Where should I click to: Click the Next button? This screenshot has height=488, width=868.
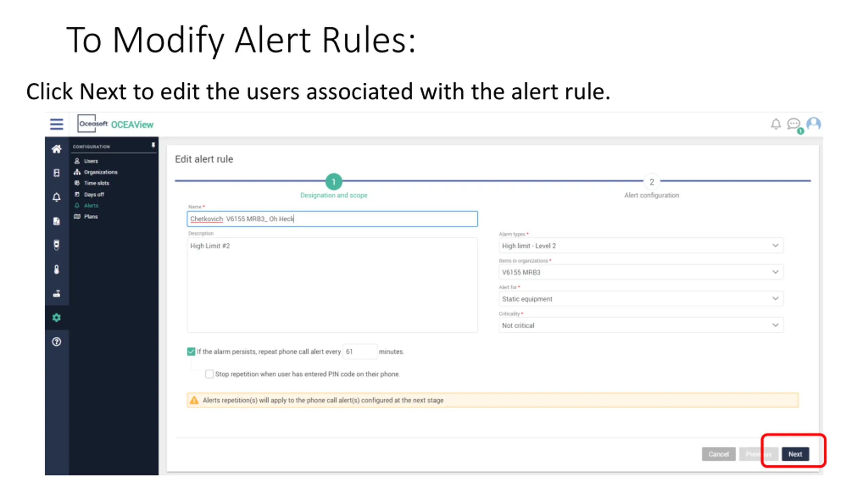coord(795,454)
